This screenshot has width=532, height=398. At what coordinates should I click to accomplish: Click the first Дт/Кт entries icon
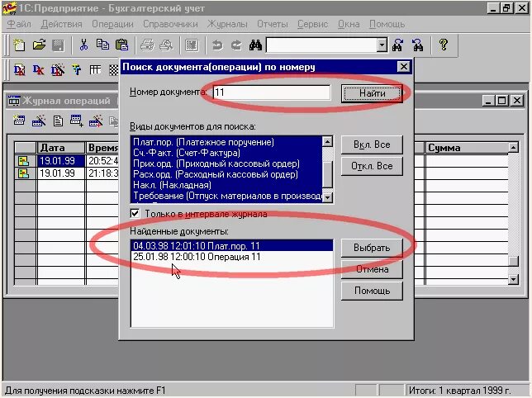click(19, 70)
